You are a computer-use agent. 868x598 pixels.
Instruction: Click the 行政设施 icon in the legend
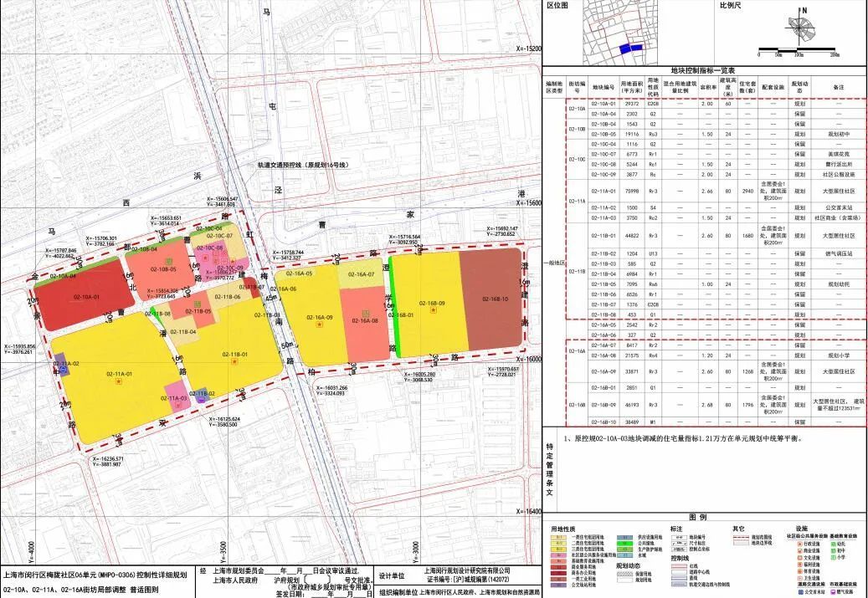pos(800,544)
